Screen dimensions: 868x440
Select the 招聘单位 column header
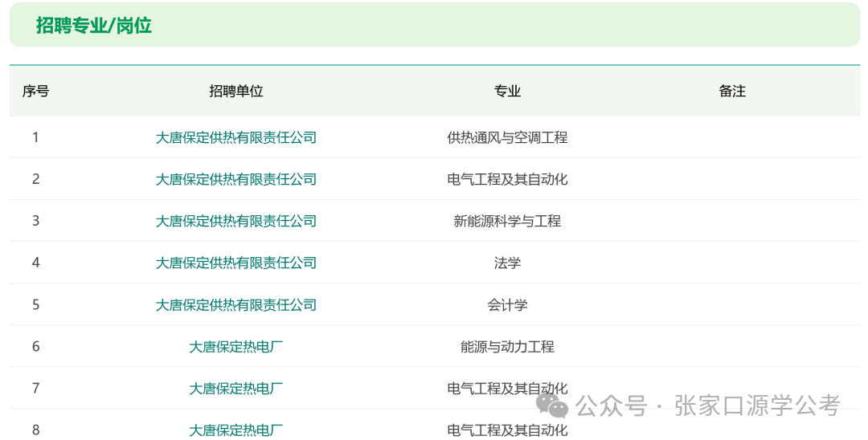click(x=235, y=92)
